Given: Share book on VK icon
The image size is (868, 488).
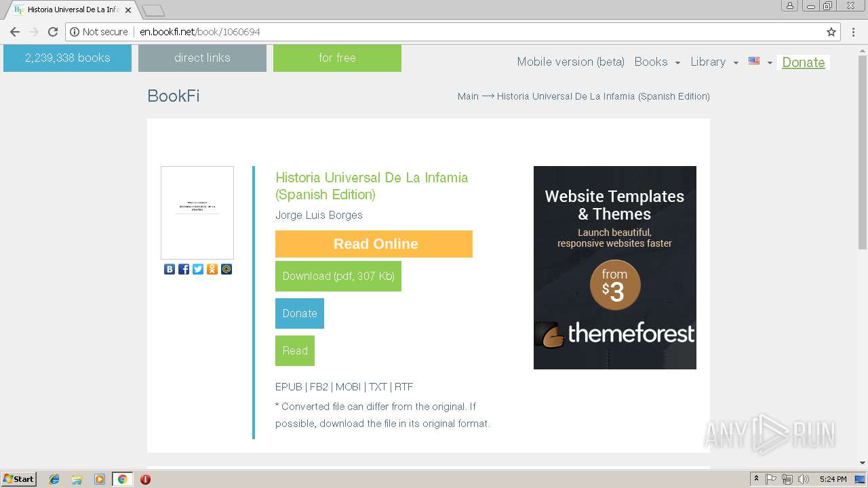Looking at the screenshot, I should 170,269.
